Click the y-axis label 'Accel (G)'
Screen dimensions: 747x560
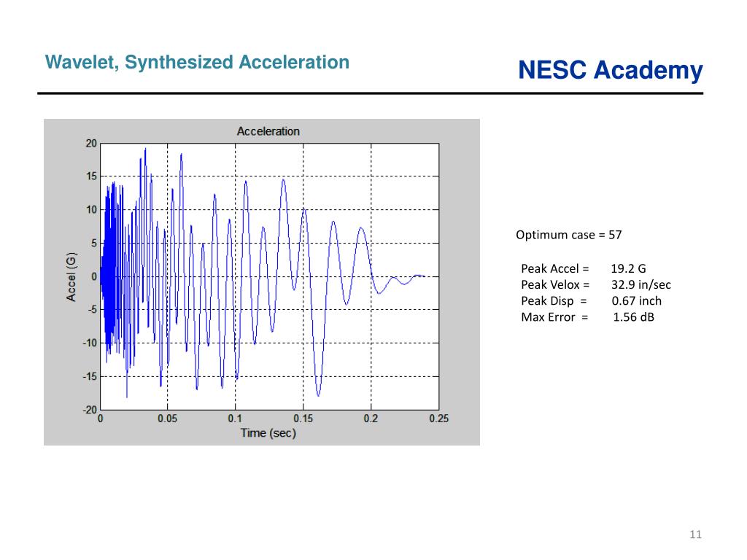71,276
